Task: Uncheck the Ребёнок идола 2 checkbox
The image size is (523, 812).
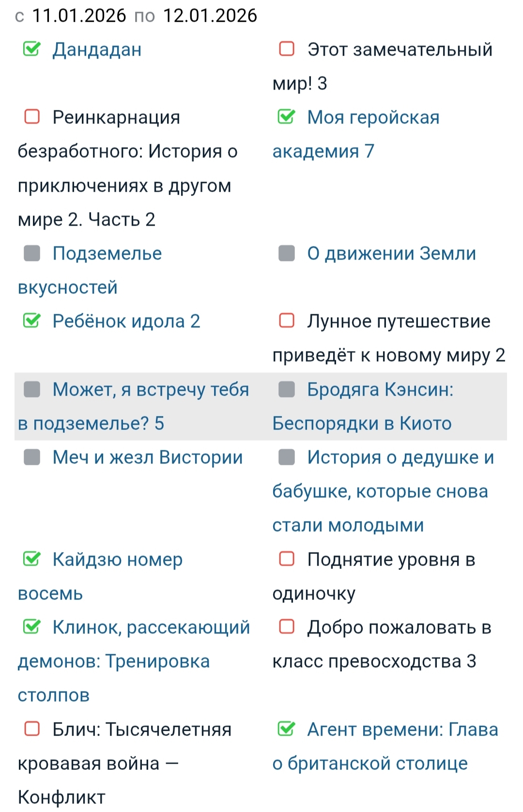Action: 31,321
